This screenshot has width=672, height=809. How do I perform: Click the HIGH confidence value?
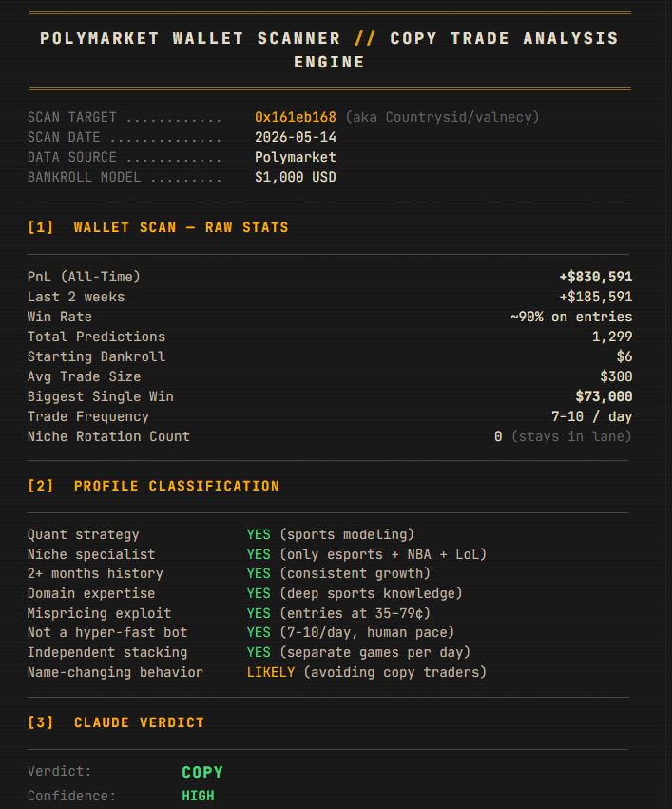[198, 796]
